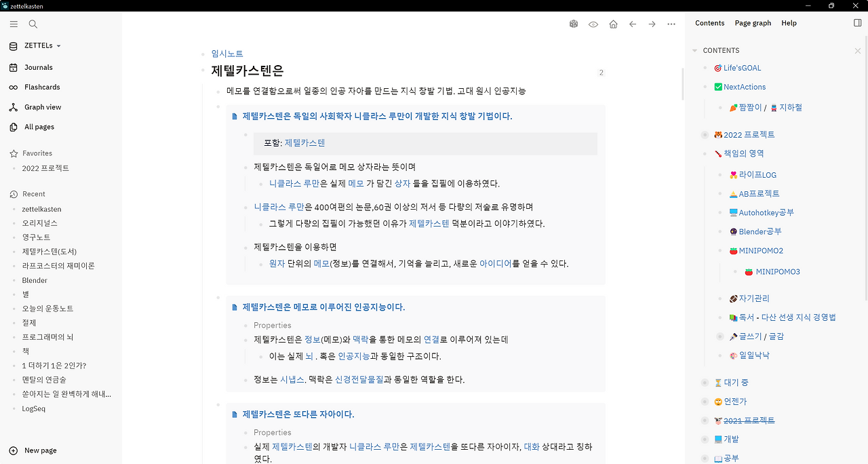The width and height of the screenshot is (868, 464).
Task: Click the 아이디어 page link
Action: [496, 264]
